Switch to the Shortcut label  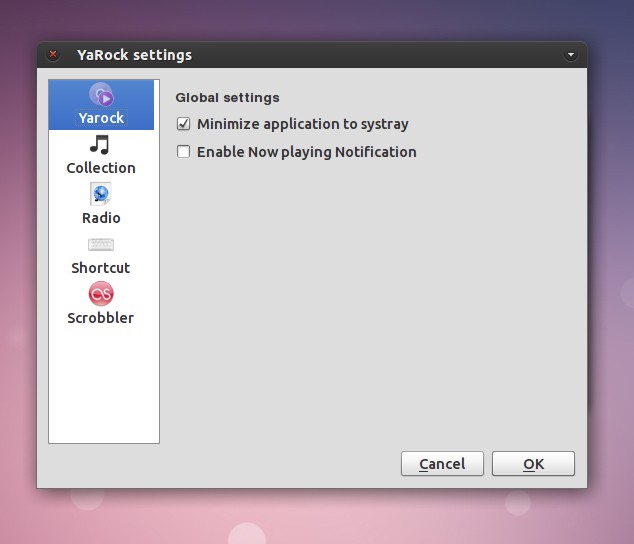click(x=101, y=268)
